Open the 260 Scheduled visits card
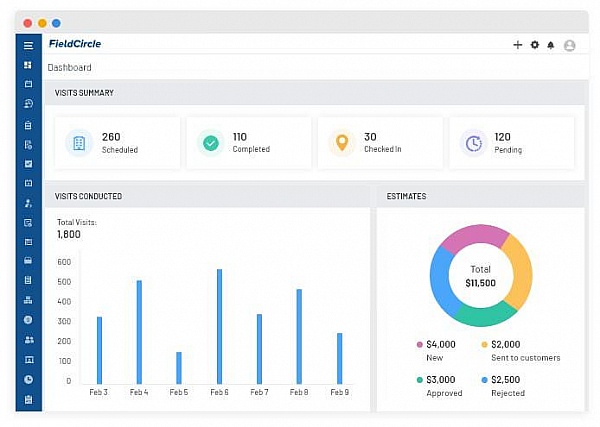This screenshot has width=600, height=427. point(117,143)
